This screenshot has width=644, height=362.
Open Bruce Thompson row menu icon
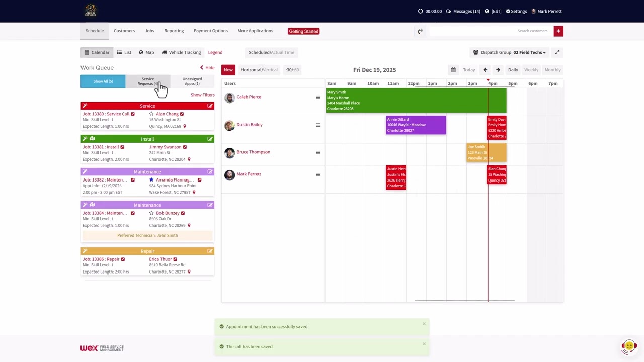pos(318,152)
